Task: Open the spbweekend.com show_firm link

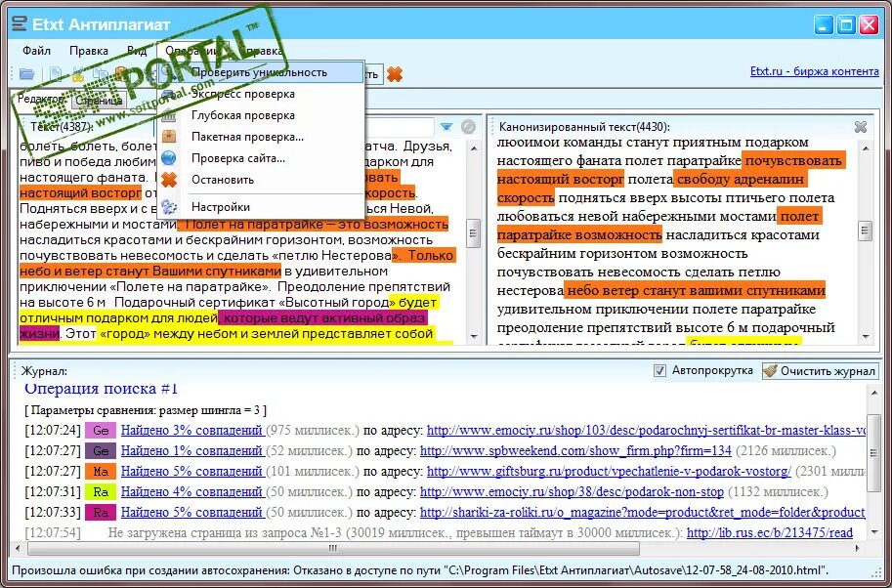Action: point(575,451)
